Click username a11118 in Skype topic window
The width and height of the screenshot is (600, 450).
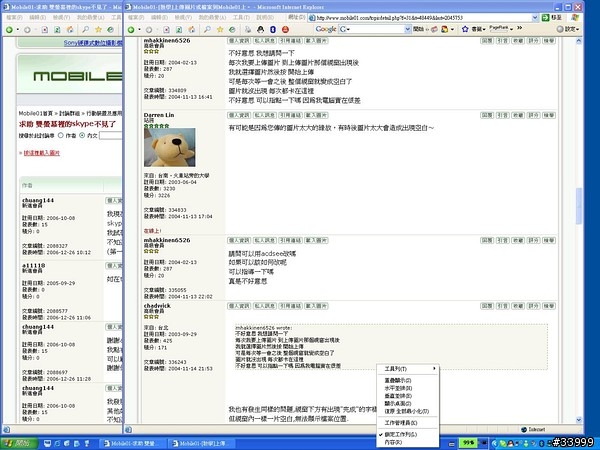[x=34, y=265]
